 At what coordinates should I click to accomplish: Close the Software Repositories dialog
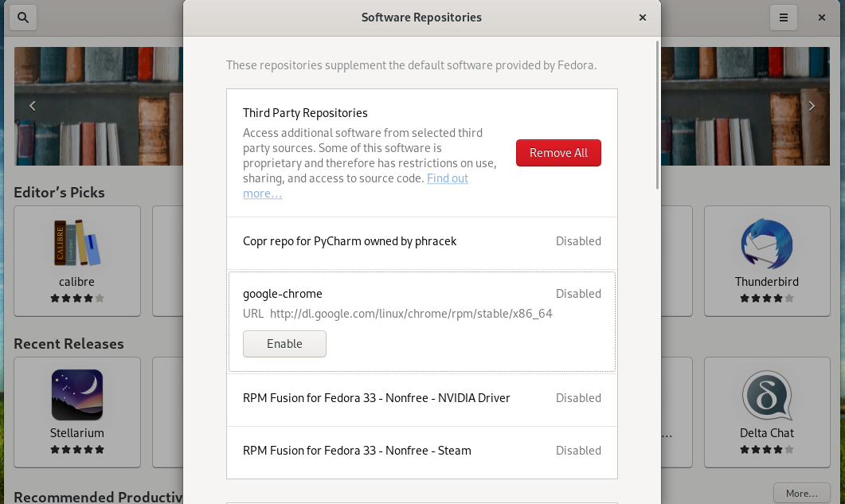(642, 17)
